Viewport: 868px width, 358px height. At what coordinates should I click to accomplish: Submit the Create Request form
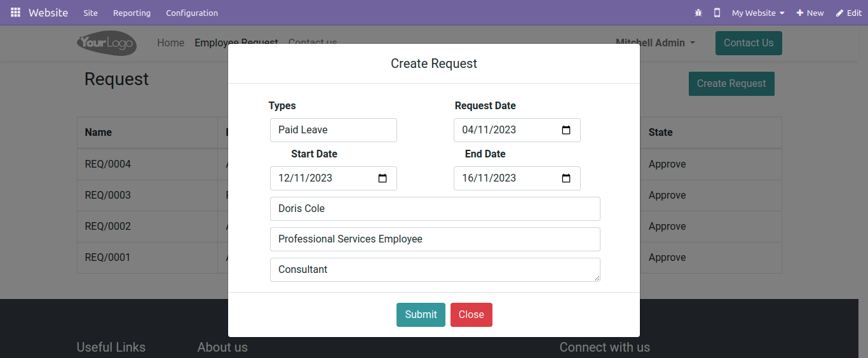pos(421,315)
